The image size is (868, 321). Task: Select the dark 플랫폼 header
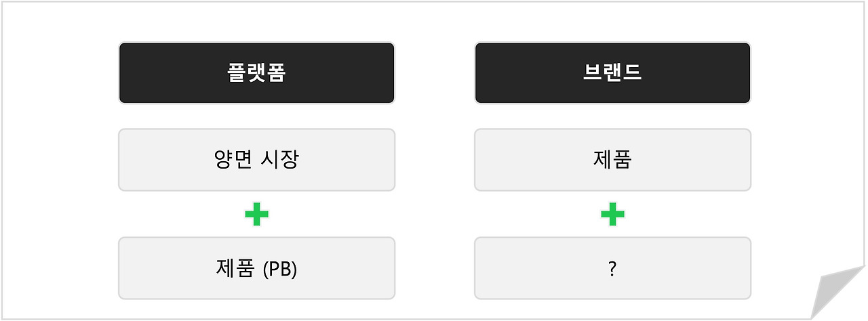point(256,73)
